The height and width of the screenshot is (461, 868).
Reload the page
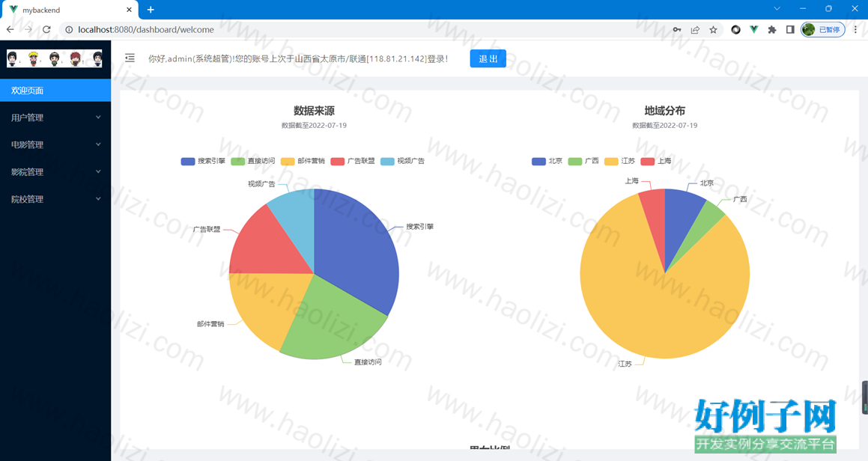46,30
